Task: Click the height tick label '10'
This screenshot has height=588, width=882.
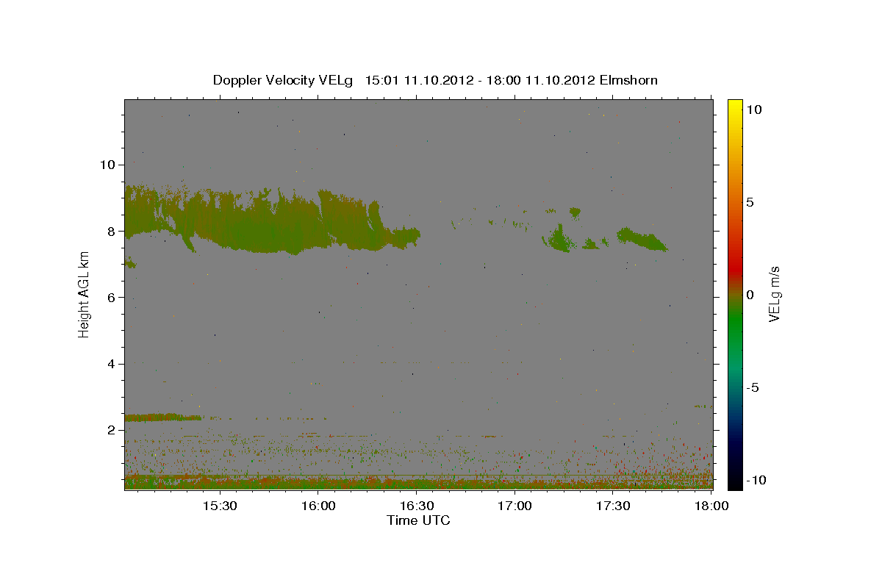Action: pos(108,165)
